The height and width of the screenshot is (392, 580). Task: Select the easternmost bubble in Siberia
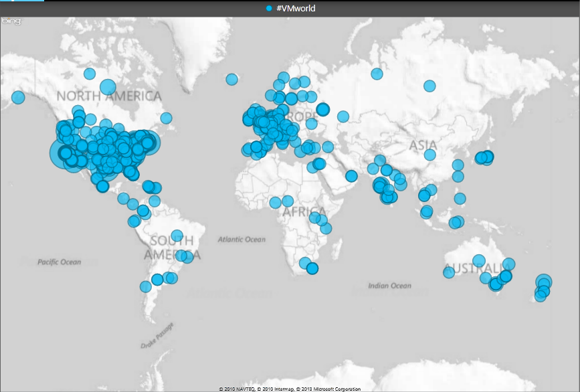[429, 86]
